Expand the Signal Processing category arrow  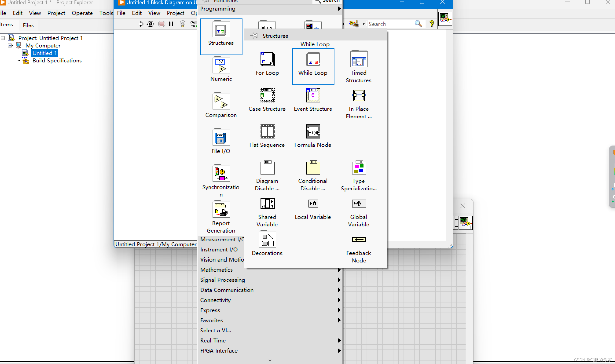(339, 280)
